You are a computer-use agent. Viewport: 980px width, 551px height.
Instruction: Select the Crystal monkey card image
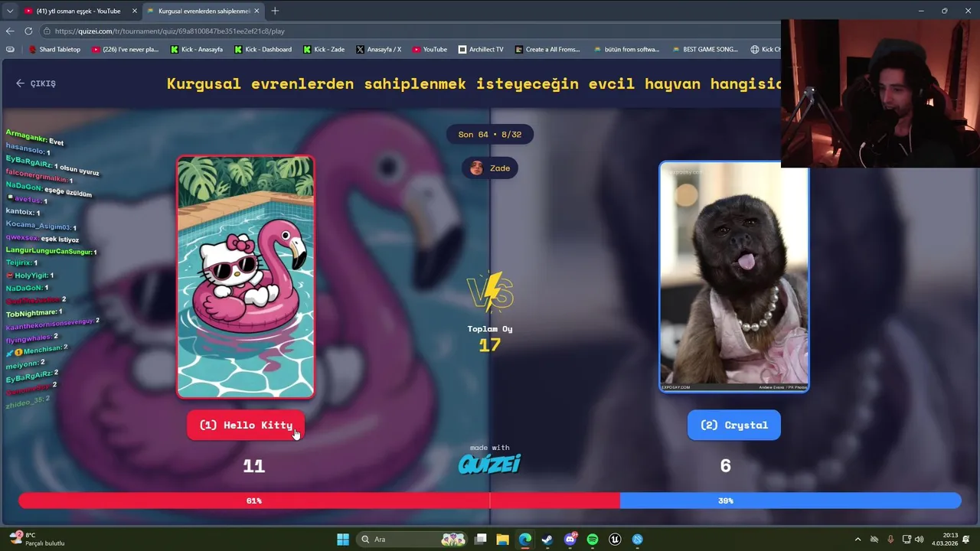[733, 277]
